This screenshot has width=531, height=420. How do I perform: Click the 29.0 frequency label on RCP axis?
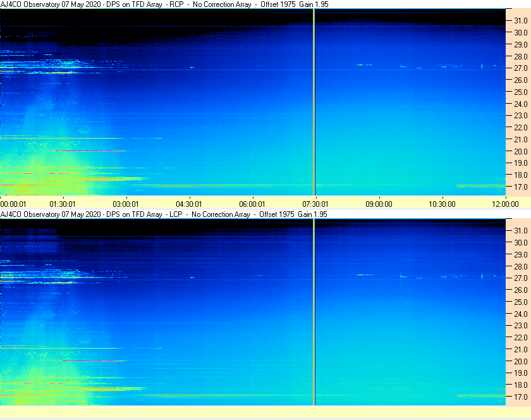click(521, 44)
